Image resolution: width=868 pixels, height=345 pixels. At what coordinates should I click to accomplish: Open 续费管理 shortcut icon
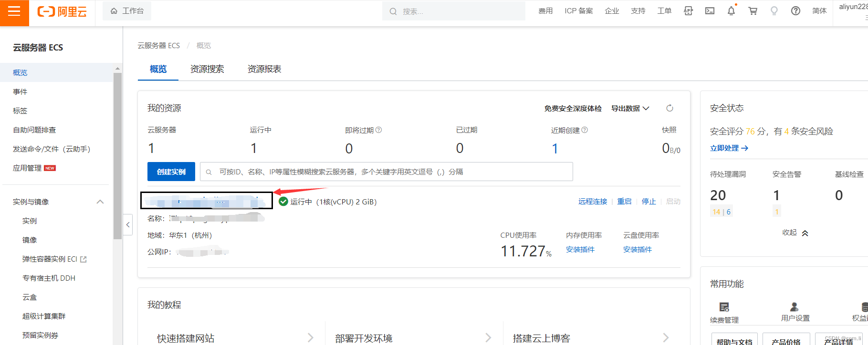[724, 307]
